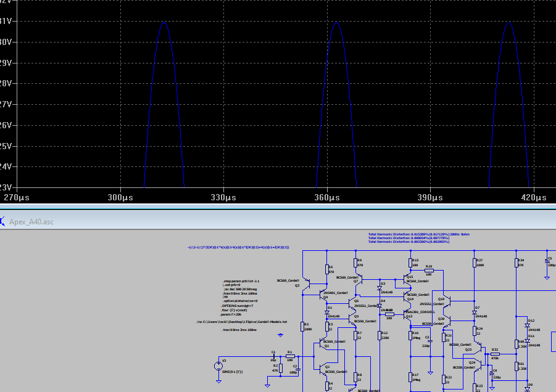Select transistor Q19 in the schematic

(447, 301)
